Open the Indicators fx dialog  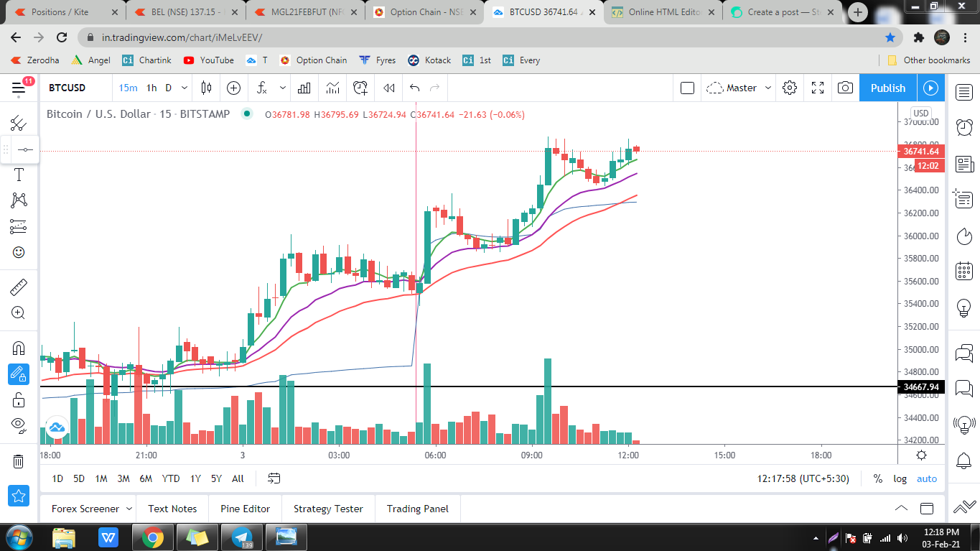pos(262,88)
